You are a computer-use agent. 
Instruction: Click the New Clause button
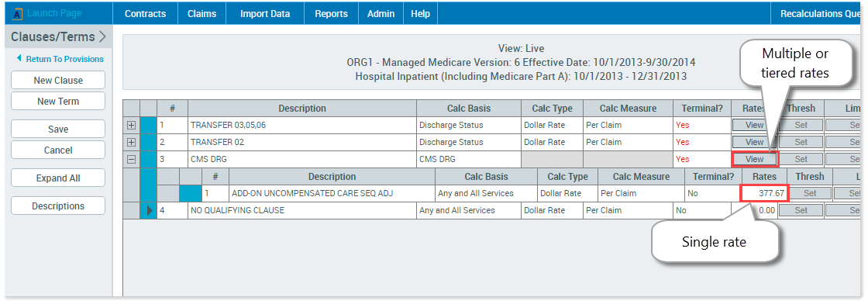coord(58,81)
